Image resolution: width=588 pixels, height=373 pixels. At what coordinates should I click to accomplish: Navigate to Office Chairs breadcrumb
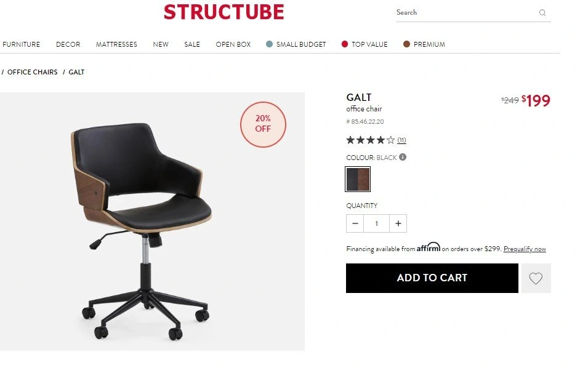tap(33, 72)
